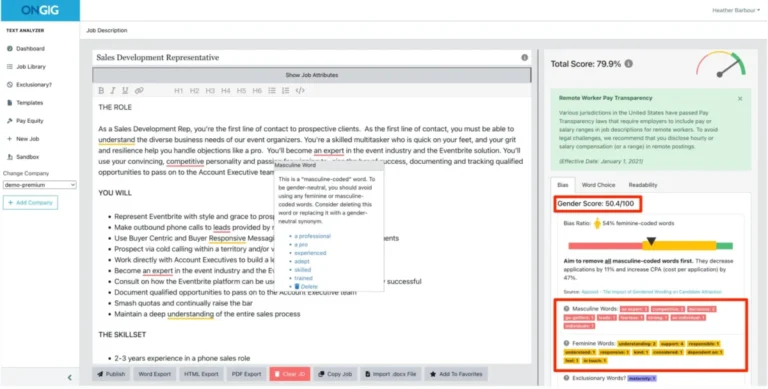
Task: Apply H1 heading style
Action: (179, 91)
